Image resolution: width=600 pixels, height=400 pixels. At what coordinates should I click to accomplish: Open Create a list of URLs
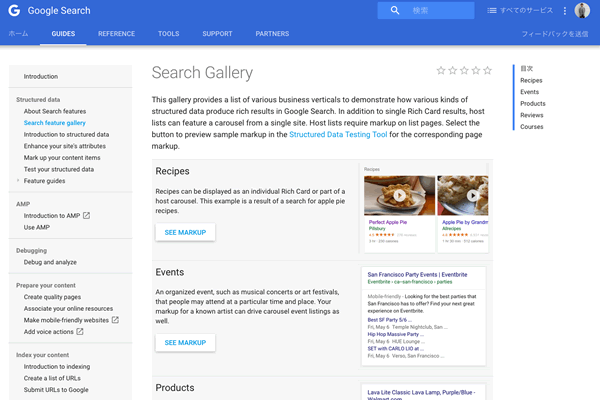[52, 378]
